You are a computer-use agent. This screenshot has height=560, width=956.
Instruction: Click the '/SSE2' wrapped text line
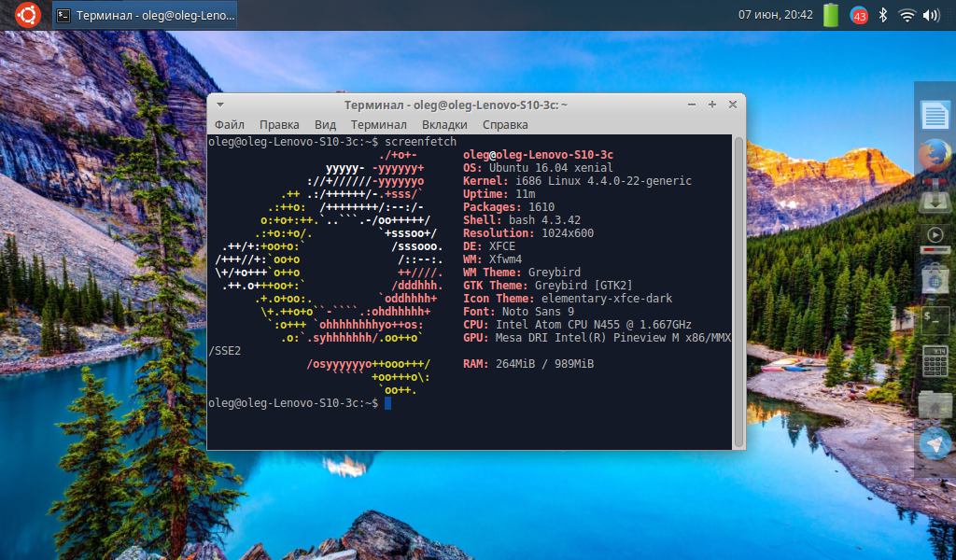(x=224, y=351)
